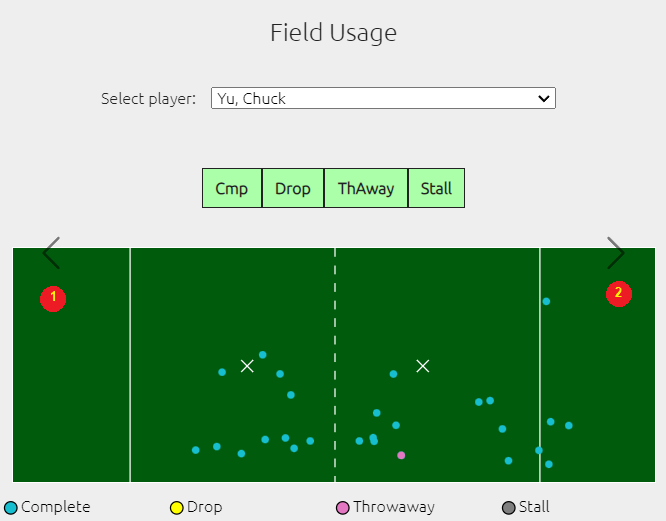Screen dimensions: 666x521
Task: Click the right chevron arrow above the field
Action: coord(615,253)
